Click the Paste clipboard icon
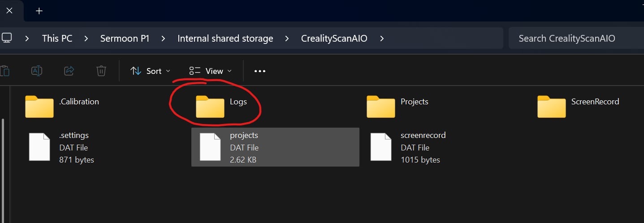 [x=4, y=71]
